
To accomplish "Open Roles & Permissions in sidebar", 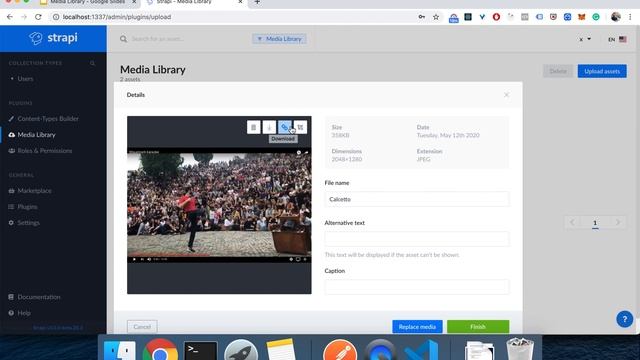I will tap(44, 151).
